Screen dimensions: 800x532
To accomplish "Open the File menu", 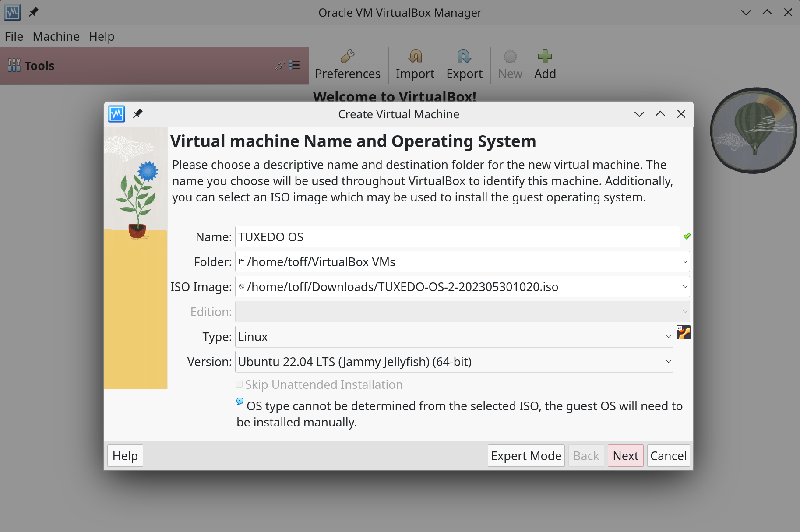I will (x=14, y=36).
